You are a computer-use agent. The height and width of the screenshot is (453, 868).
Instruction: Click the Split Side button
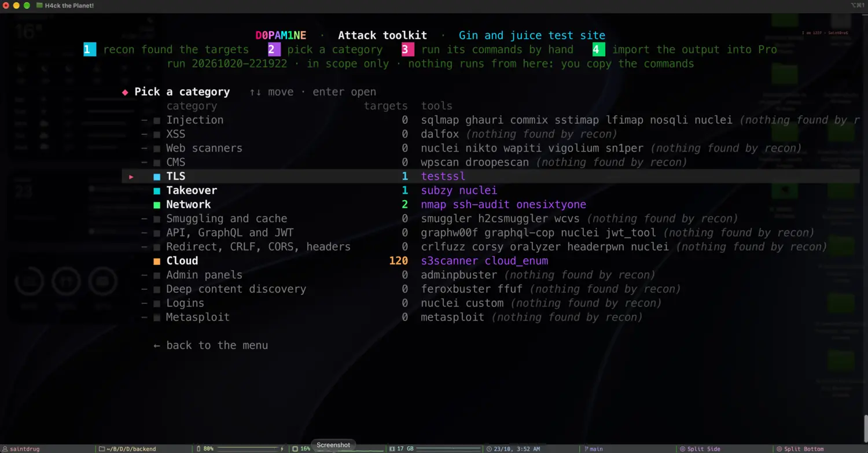(x=700, y=449)
